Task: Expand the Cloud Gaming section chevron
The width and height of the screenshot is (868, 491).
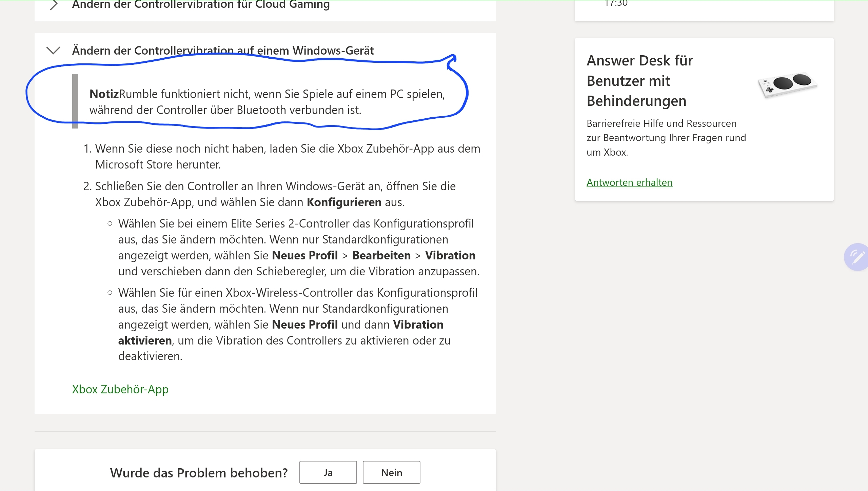Action: click(54, 5)
